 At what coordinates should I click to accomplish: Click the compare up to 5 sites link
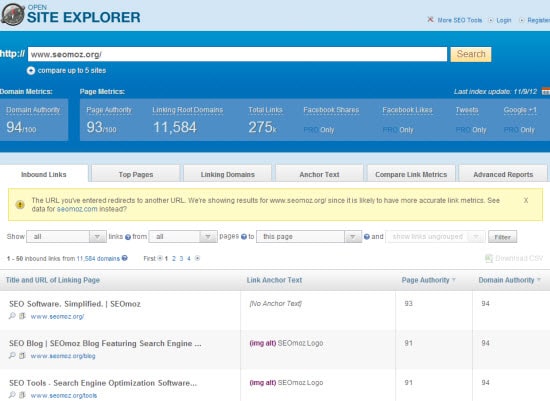72,71
